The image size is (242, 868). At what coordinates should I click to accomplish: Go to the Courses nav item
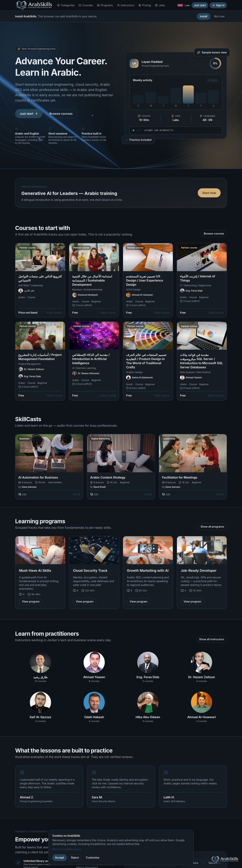[x=86, y=5]
